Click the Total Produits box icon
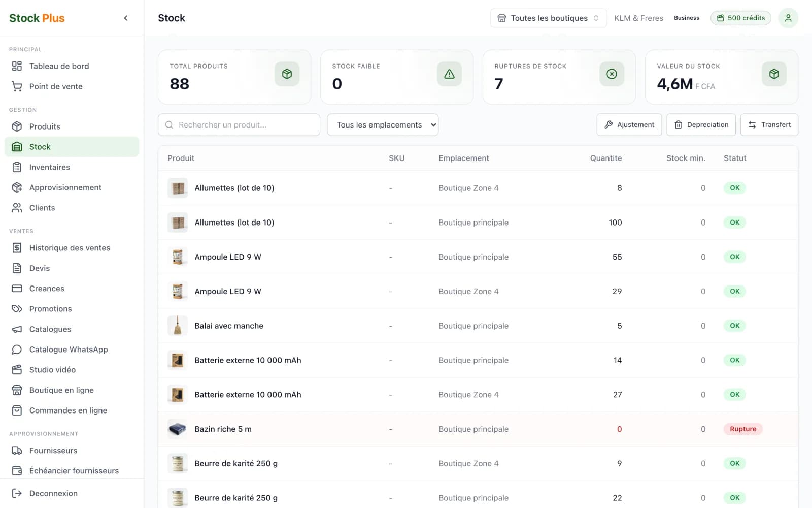The height and width of the screenshot is (508, 812). point(287,74)
